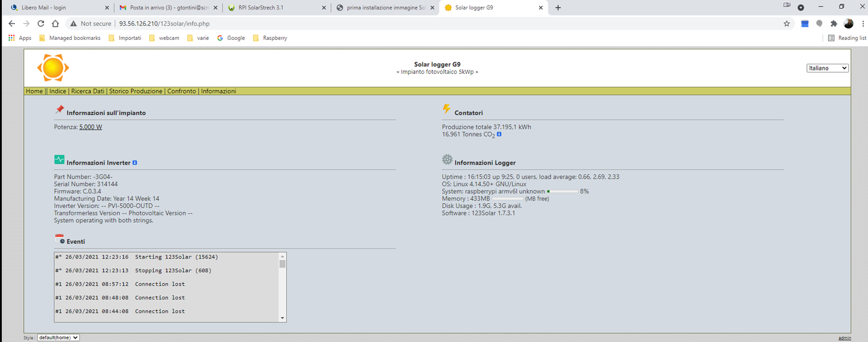The width and height of the screenshot is (868, 342).
Task: Click the gear icon of Informazioni Logger
Action: (447, 160)
